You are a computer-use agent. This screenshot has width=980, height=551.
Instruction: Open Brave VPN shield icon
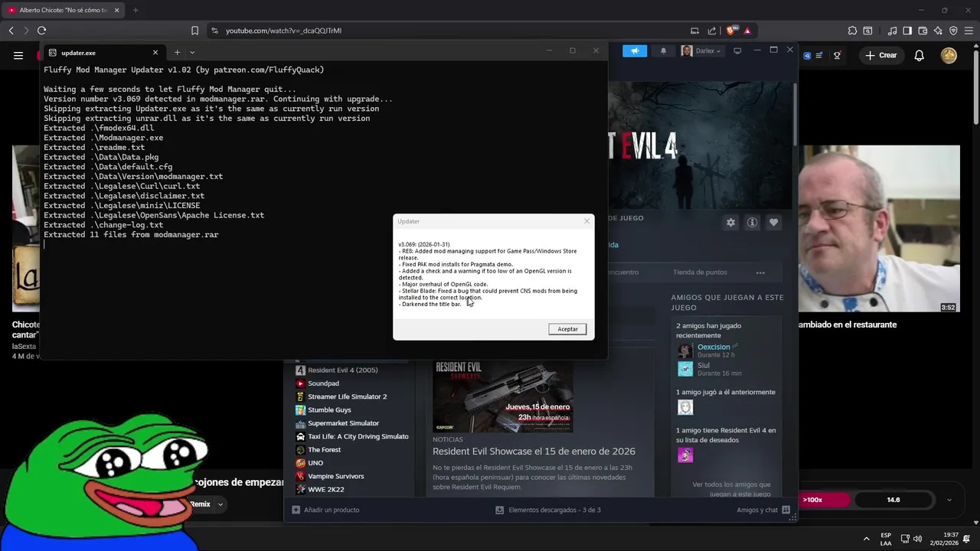point(953,31)
